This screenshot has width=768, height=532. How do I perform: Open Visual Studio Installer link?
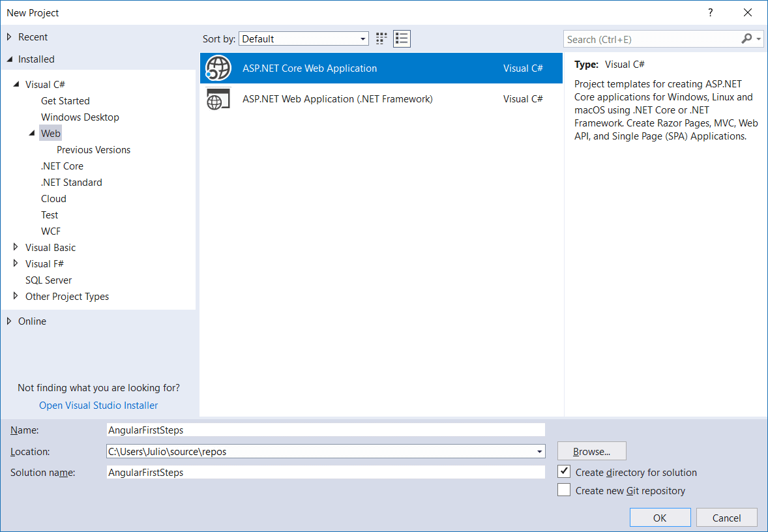coord(98,405)
